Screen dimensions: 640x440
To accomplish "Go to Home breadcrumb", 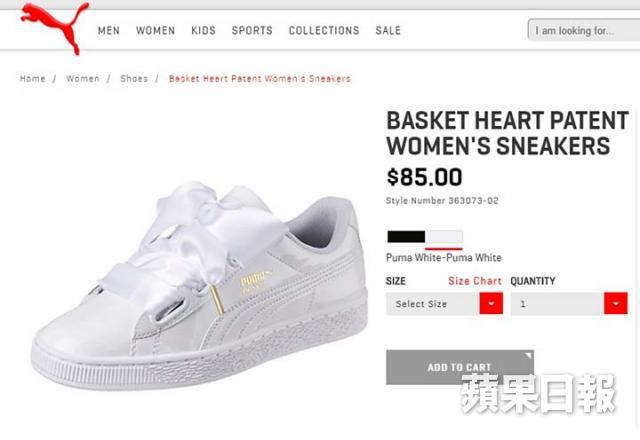I will click(33, 78).
